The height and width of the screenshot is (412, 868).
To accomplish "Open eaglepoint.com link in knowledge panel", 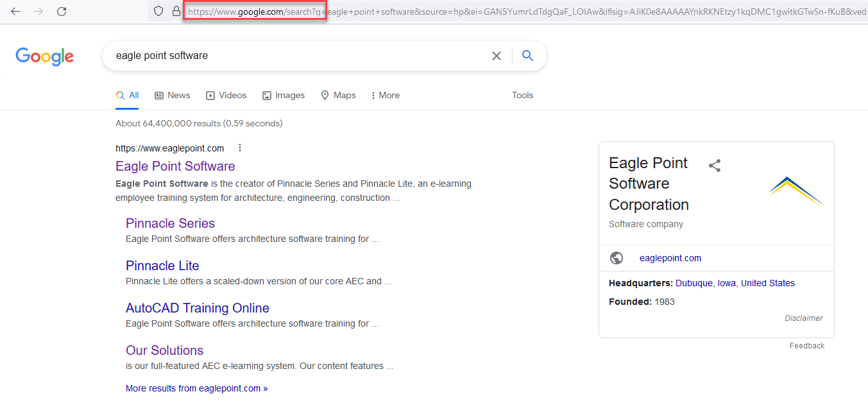I will pyautogui.click(x=670, y=258).
